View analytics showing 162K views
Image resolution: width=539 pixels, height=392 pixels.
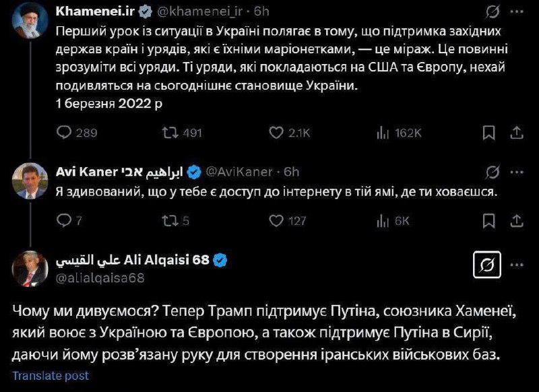(x=381, y=133)
